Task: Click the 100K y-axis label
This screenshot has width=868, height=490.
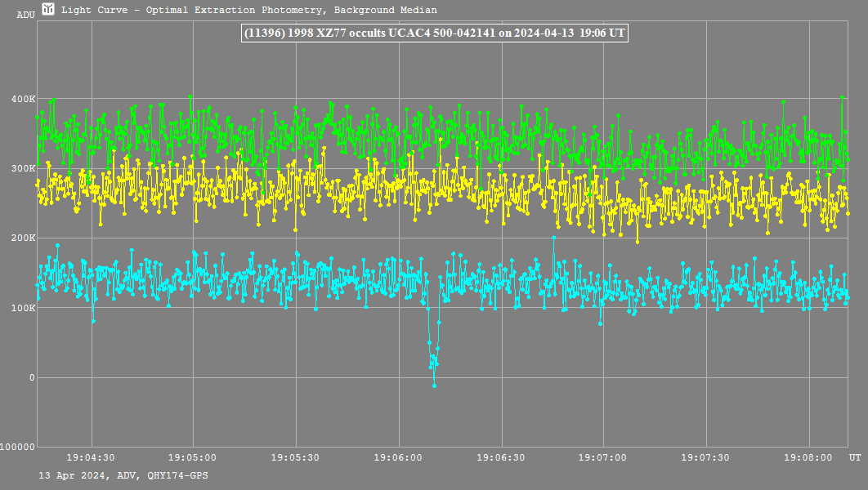Action: pos(22,308)
